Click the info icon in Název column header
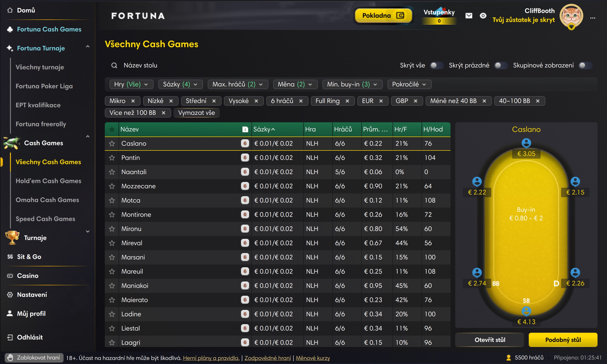Image resolution: width=607 pixels, height=364 pixels. [x=245, y=129]
